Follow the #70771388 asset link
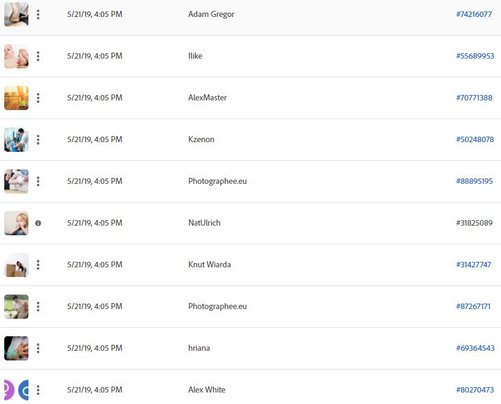The image size is (501, 404). pyautogui.click(x=474, y=98)
